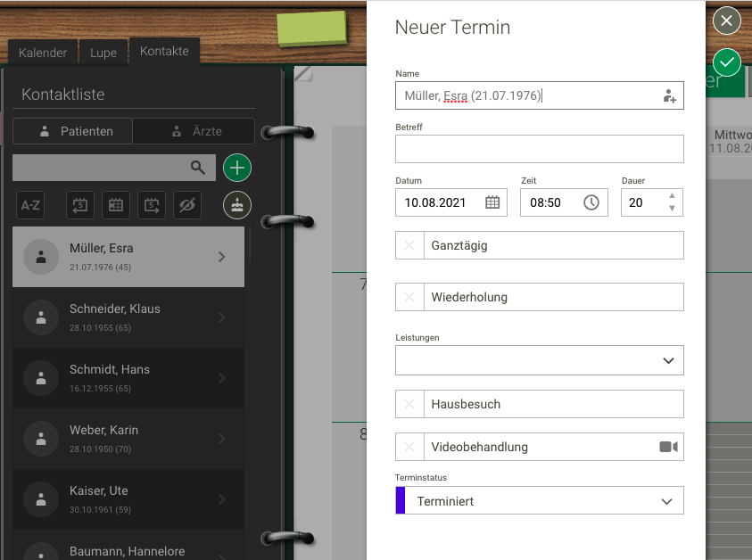Image resolution: width=752 pixels, height=560 pixels.
Task: Expand details for contact Müller, Esra
Action: [221, 256]
